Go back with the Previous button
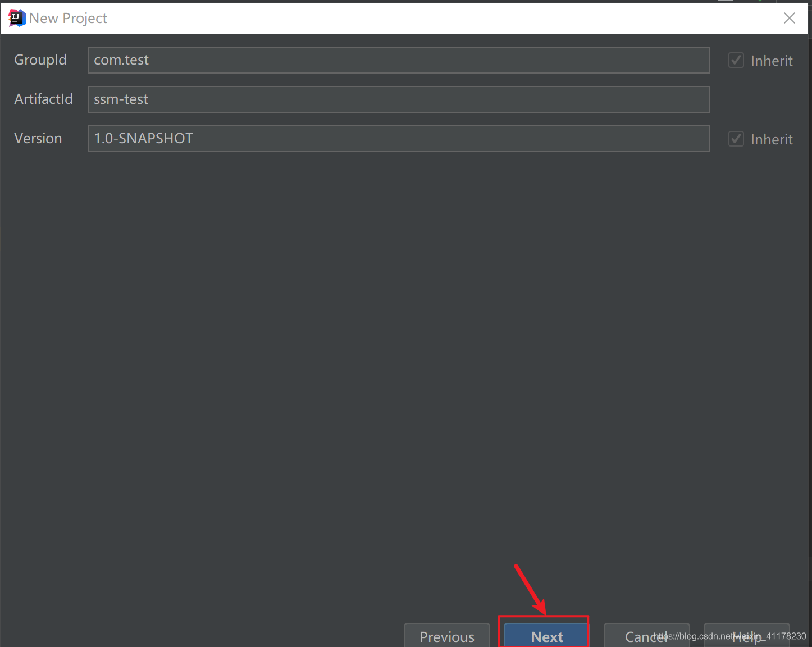812x647 pixels. [x=447, y=636]
